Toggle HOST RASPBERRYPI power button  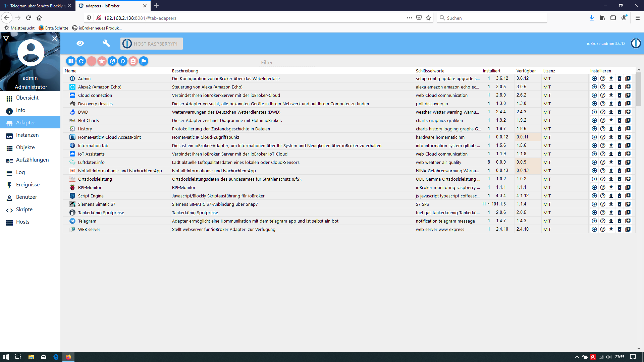(x=128, y=43)
